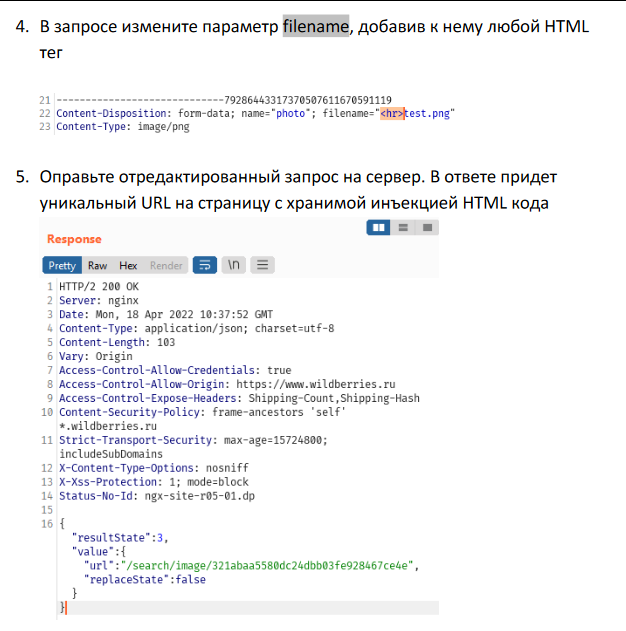This screenshot has height=631, width=626.
Task: Click the X-Xss-Protection header
Action: pyautogui.click(x=154, y=482)
